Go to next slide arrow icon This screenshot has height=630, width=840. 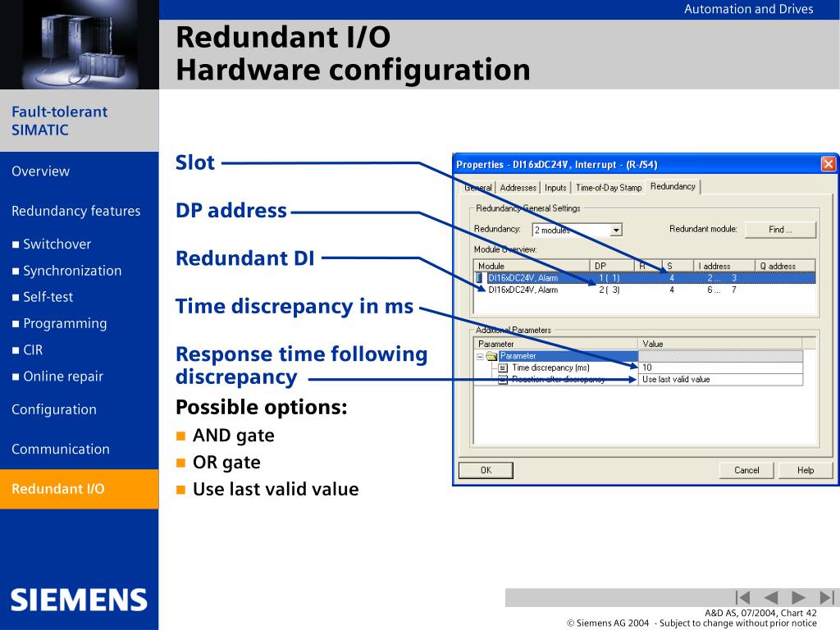[798, 597]
